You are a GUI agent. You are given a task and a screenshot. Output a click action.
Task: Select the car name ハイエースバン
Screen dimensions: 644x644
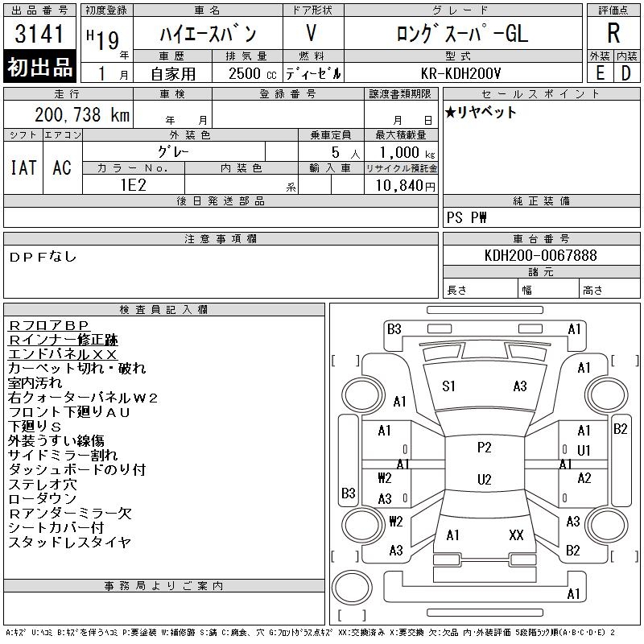point(208,34)
